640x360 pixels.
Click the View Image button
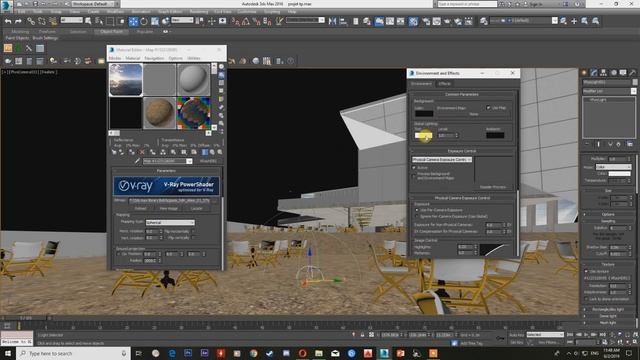click(x=169, y=208)
